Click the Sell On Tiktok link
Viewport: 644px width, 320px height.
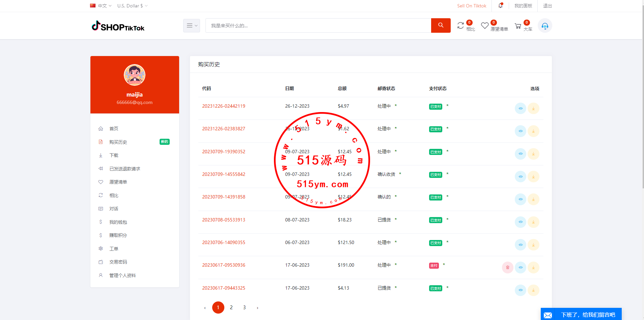(x=471, y=6)
